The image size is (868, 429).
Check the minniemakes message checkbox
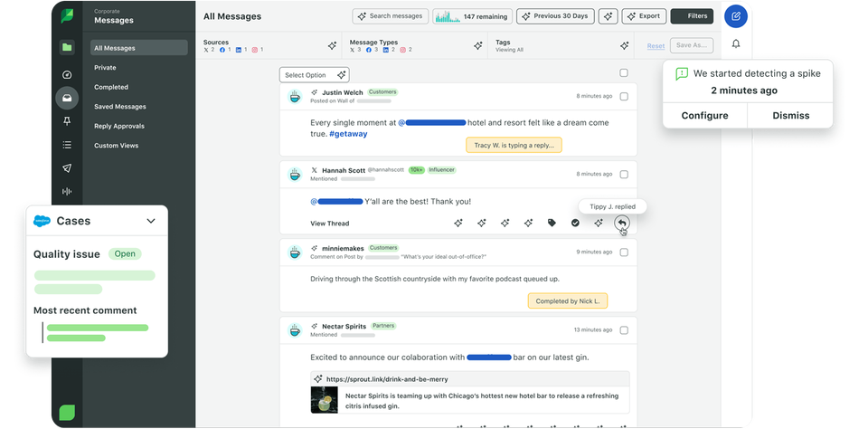tap(624, 253)
